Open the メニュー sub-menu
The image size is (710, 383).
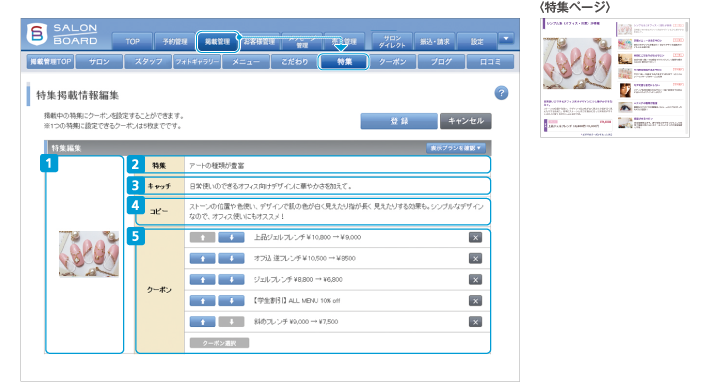click(246, 62)
